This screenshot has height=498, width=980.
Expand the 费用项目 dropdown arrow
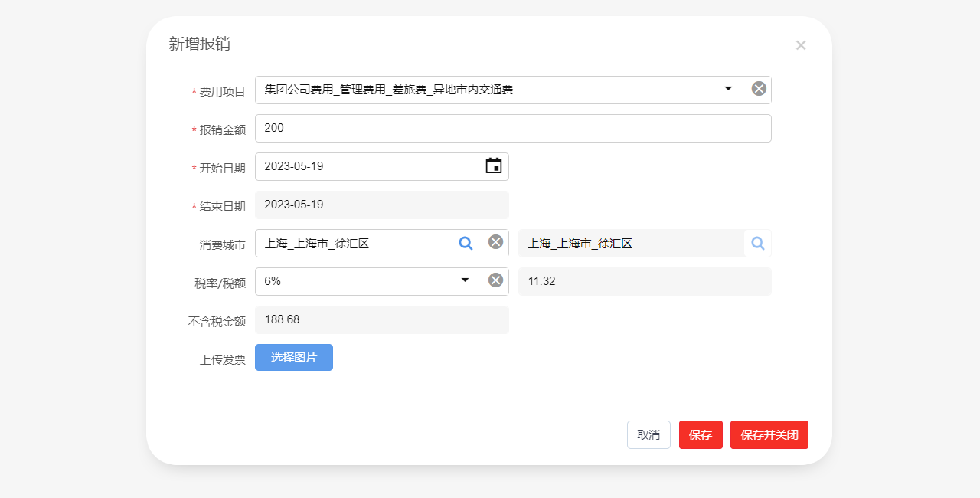(x=728, y=89)
